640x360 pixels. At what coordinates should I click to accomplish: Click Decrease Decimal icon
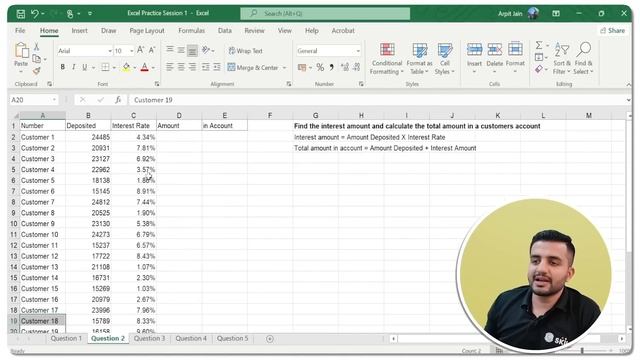[357, 67]
